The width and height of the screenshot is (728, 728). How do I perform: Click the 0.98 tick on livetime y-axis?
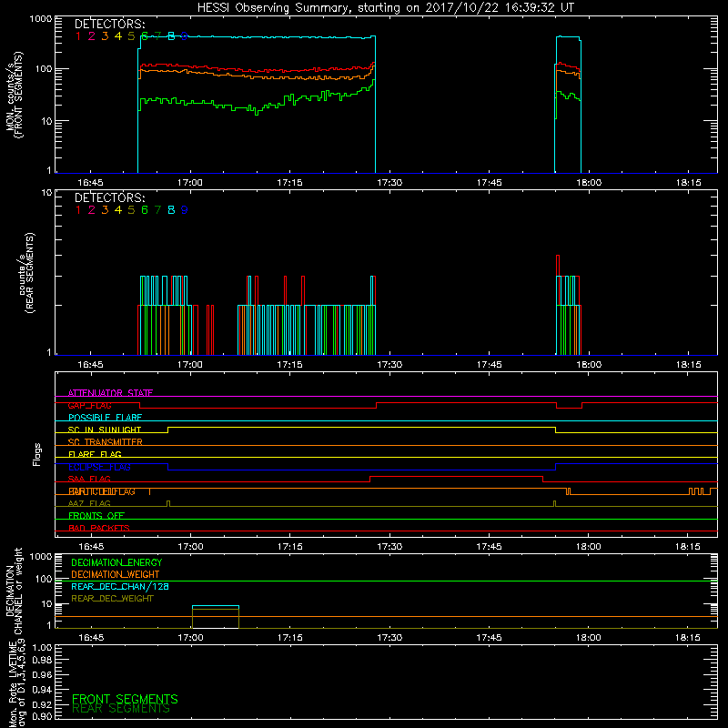pos(43,660)
